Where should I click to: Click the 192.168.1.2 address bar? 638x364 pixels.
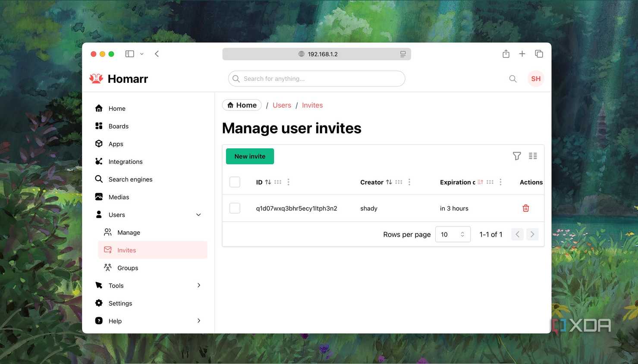pos(317,54)
